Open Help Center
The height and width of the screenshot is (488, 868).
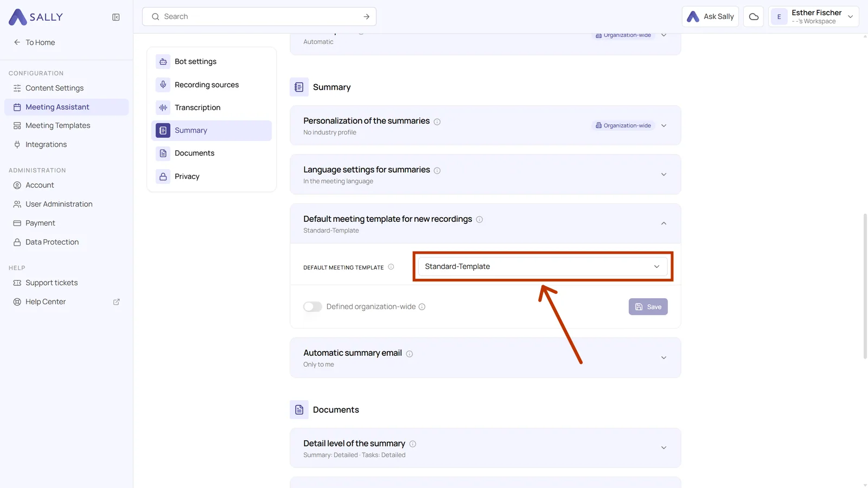[x=66, y=302]
